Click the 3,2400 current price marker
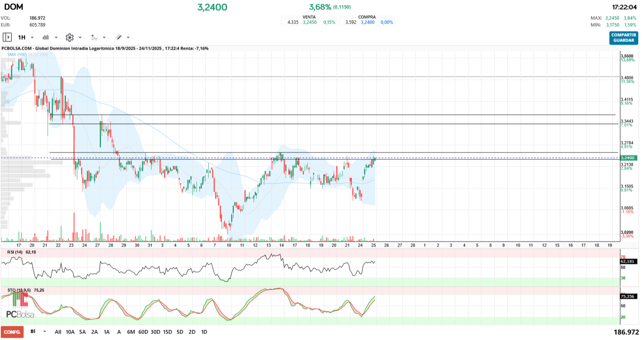This screenshot has width=644, height=340. click(x=629, y=158)
